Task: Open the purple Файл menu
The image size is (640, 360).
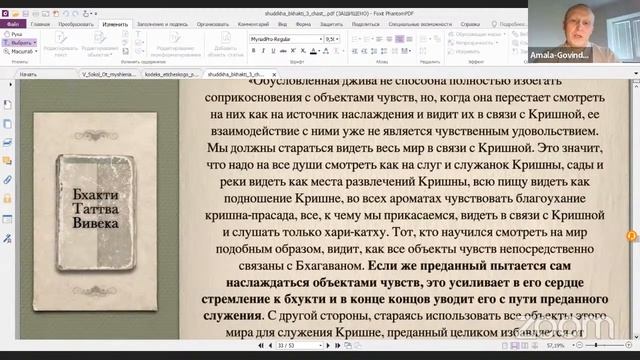Action: [13, 24]
